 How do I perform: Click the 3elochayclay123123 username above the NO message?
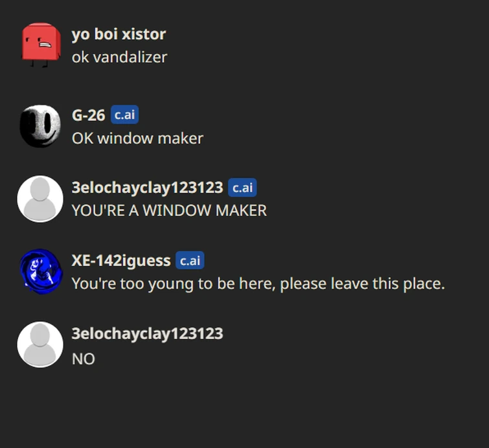[x=147, y=333]
